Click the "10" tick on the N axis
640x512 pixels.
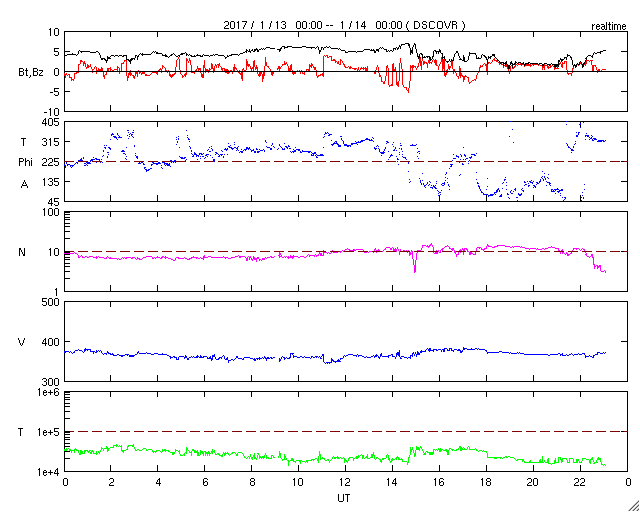pos(53,252)
